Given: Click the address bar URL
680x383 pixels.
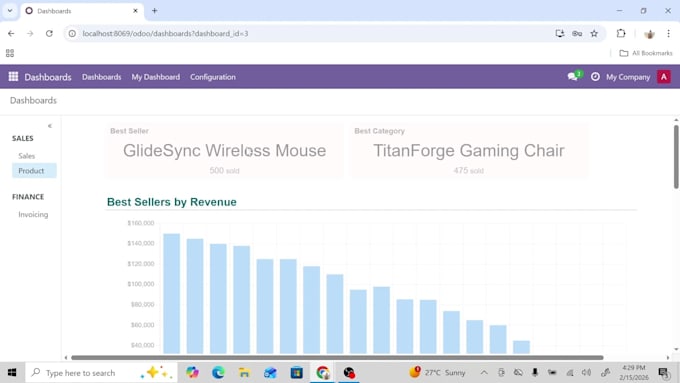Looking at the screenshot, I should (x=165, y=33).
